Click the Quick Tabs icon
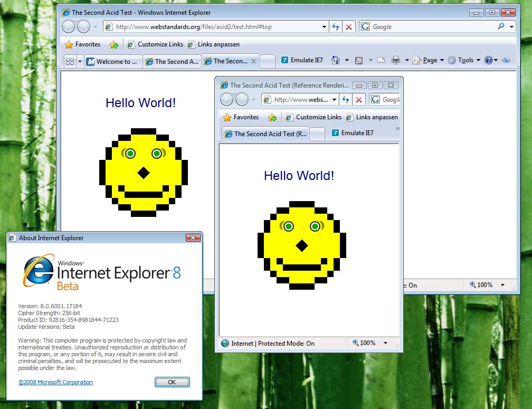Viewport: 532px width, 409px height. pos(70,61)
